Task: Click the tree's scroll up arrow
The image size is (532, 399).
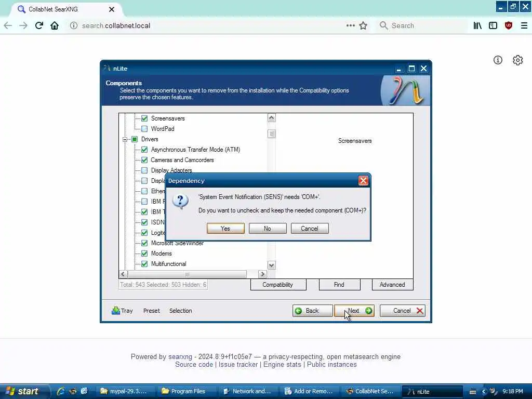Action: [x=271, y=118]
